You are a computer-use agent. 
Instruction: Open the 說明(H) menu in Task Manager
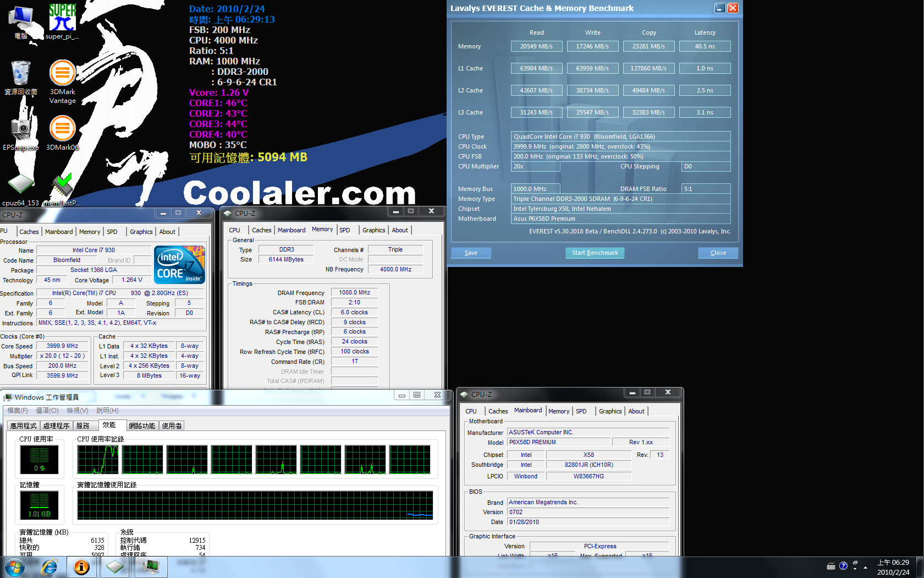click(x=107, y=411)
